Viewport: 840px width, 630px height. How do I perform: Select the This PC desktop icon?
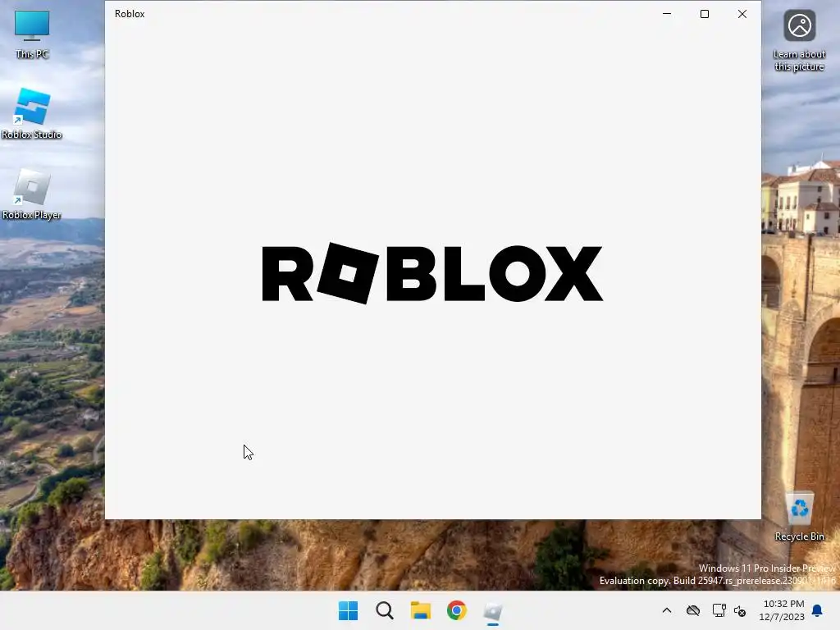coord(32,34)
